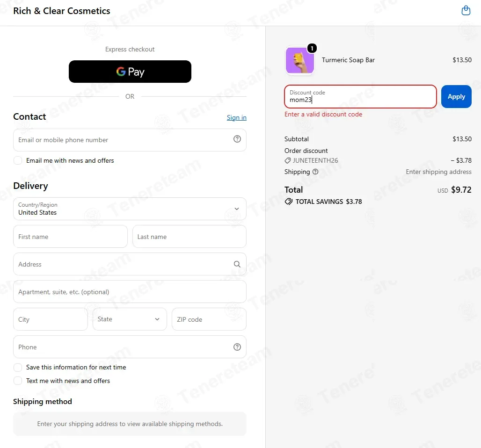Enable Email me with news and offers
Screen dimensions: 481x448
(x=18, y=160)
